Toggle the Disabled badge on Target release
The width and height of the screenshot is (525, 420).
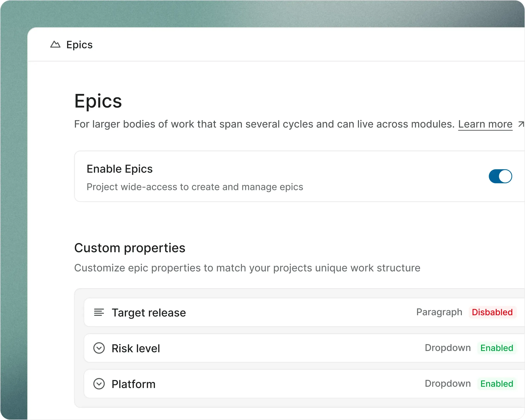[492, 312]
